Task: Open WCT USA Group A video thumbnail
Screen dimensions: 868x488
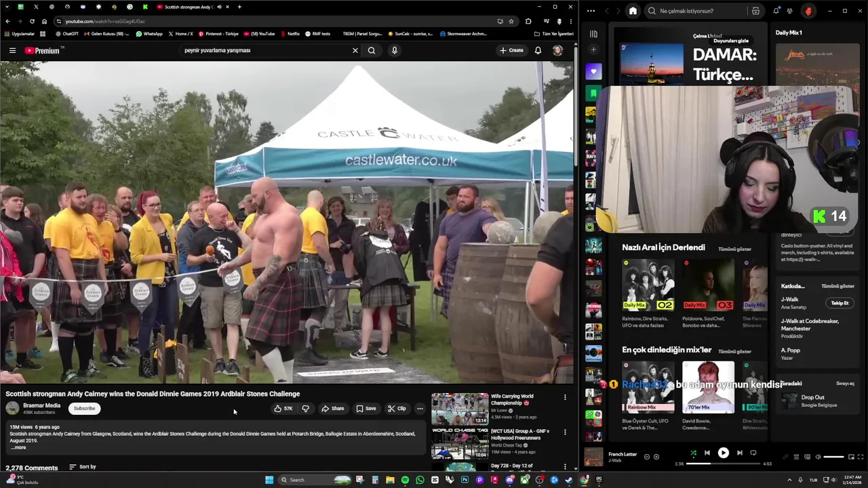Action: 460,443
